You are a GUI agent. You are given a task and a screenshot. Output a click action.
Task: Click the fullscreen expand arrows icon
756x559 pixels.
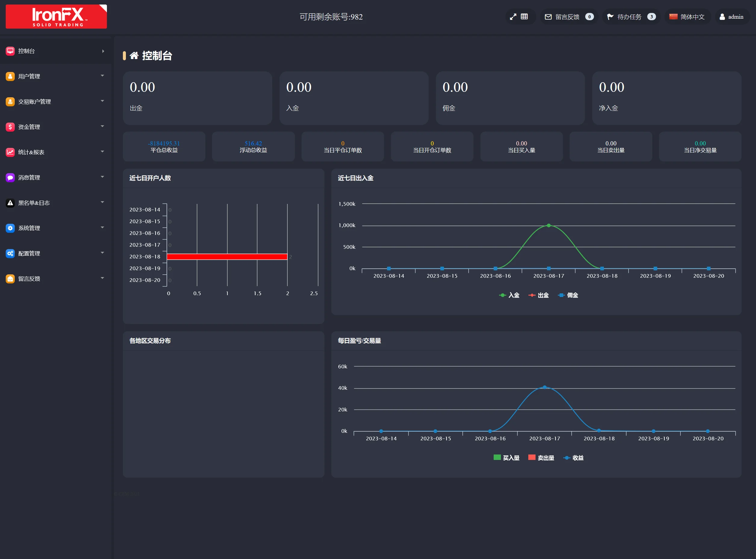click(513, 17)
